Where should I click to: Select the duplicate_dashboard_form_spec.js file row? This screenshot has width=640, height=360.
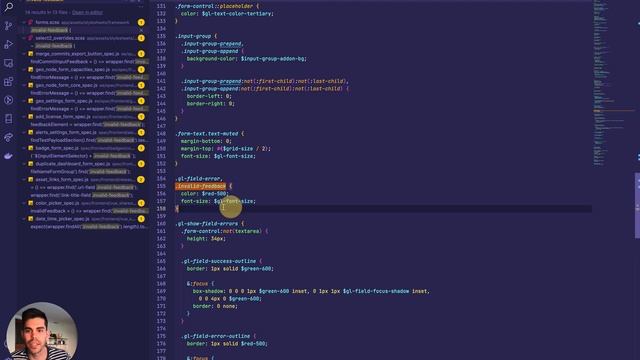(x=84, y=164)
